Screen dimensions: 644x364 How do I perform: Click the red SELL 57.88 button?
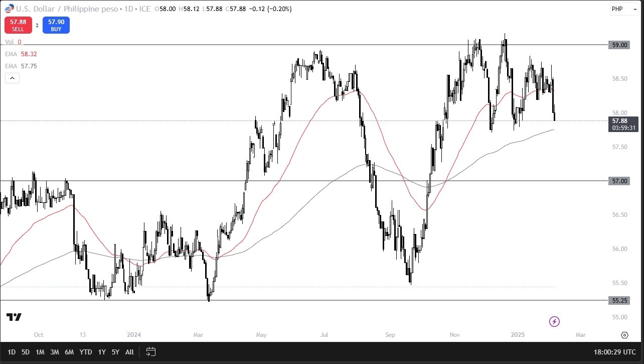[x=18, y=25]
